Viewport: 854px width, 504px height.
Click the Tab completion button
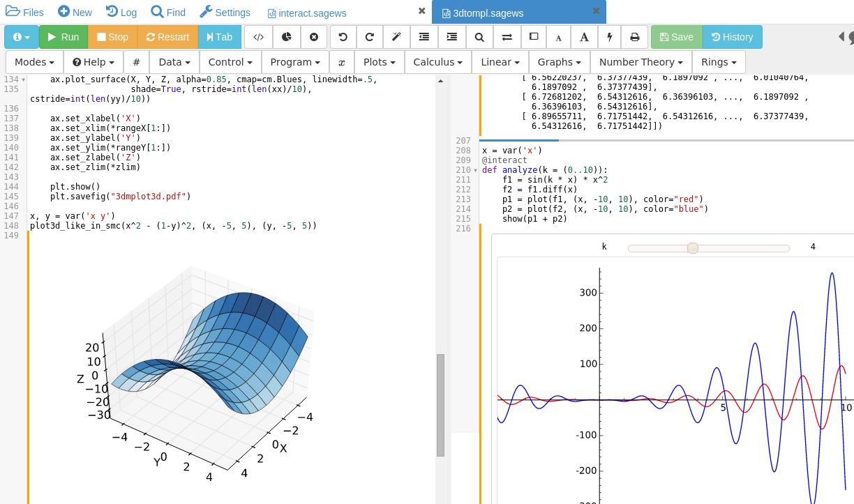(x=219, y=37)
